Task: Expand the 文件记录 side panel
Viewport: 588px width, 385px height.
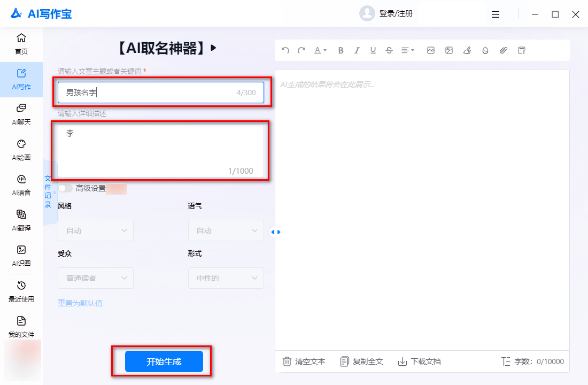Action: click(x=49, y=191)
